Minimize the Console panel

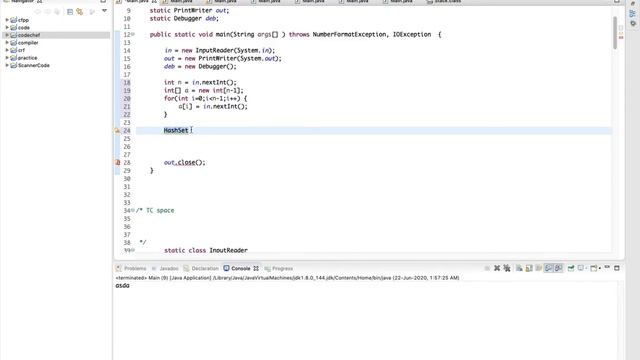tap(607, 267)
